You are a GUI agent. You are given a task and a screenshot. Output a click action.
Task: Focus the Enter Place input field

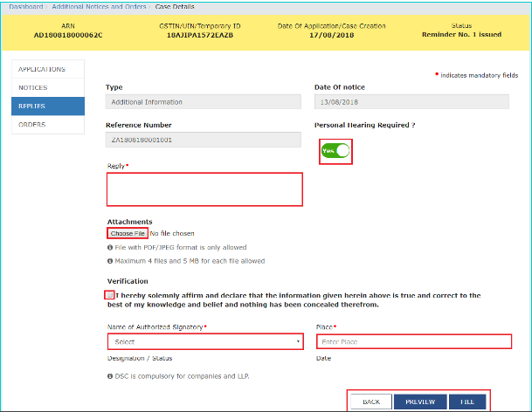(414, 342)
